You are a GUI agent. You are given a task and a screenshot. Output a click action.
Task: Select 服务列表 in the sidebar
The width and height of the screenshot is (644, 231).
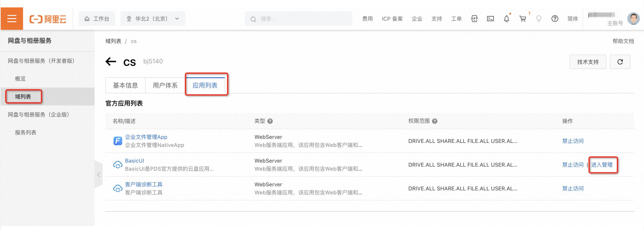click(26, 132)
